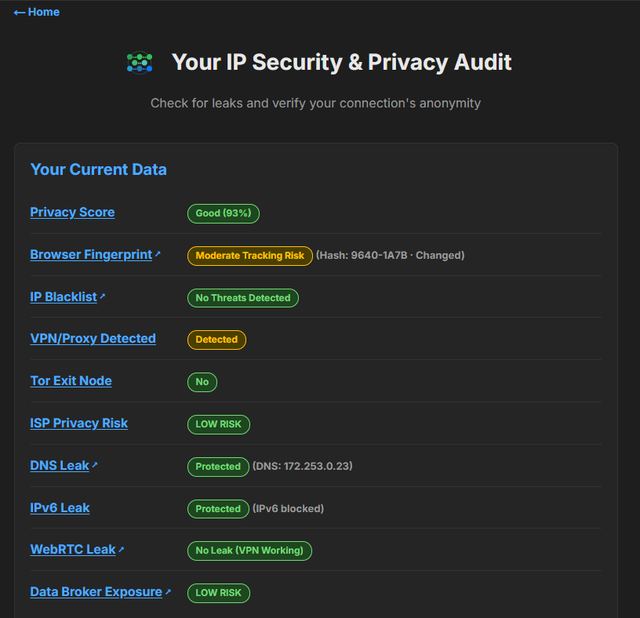Click the Moderate Tracking Risk badge
The image size is (640, 618).
point(250,256)
